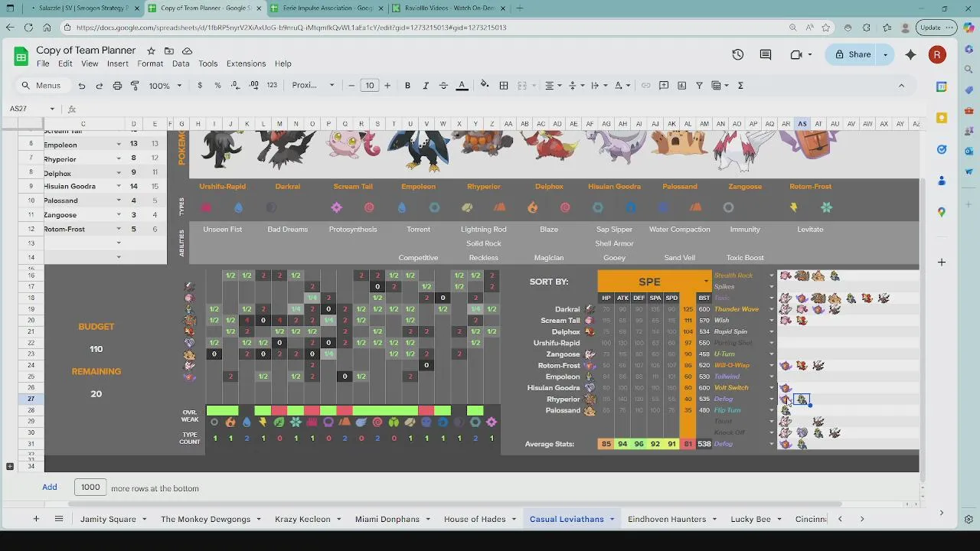Viewport: 980px width, 551px height.
Task: Show the all sheets list
Action: (58, 519)
